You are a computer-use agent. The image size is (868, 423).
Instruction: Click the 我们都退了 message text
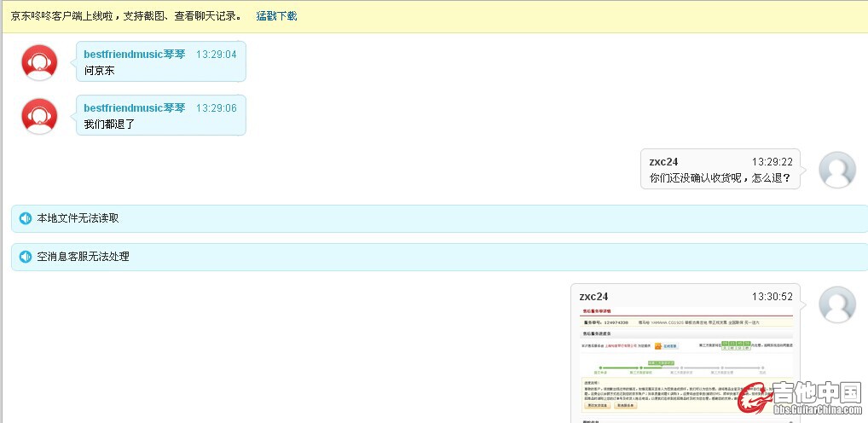(x=109, y=125)
